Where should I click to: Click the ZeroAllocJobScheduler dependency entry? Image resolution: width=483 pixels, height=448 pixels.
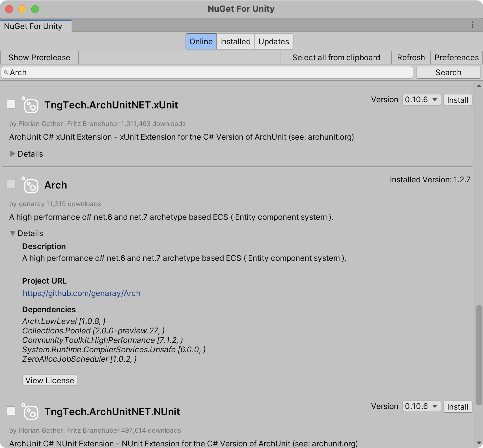[79, 359]
